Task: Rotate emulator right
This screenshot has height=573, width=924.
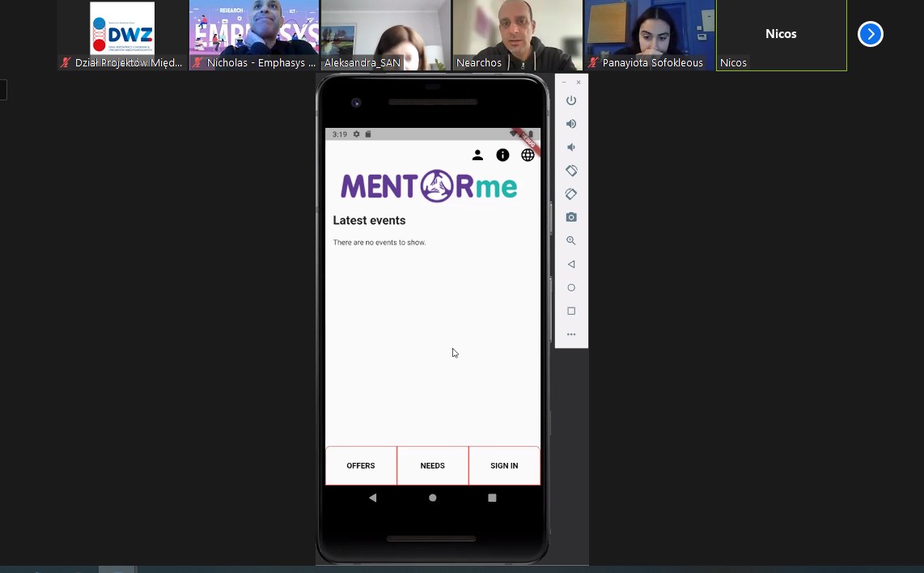Action: [571, 194]
